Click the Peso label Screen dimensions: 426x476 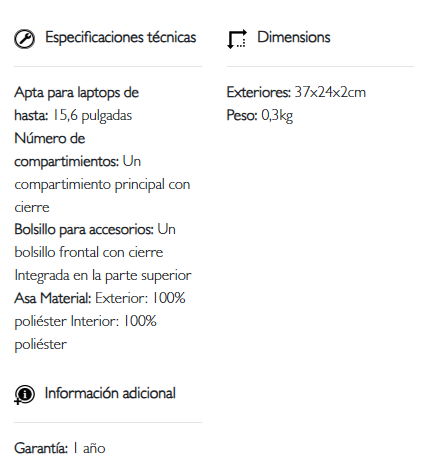242,115
